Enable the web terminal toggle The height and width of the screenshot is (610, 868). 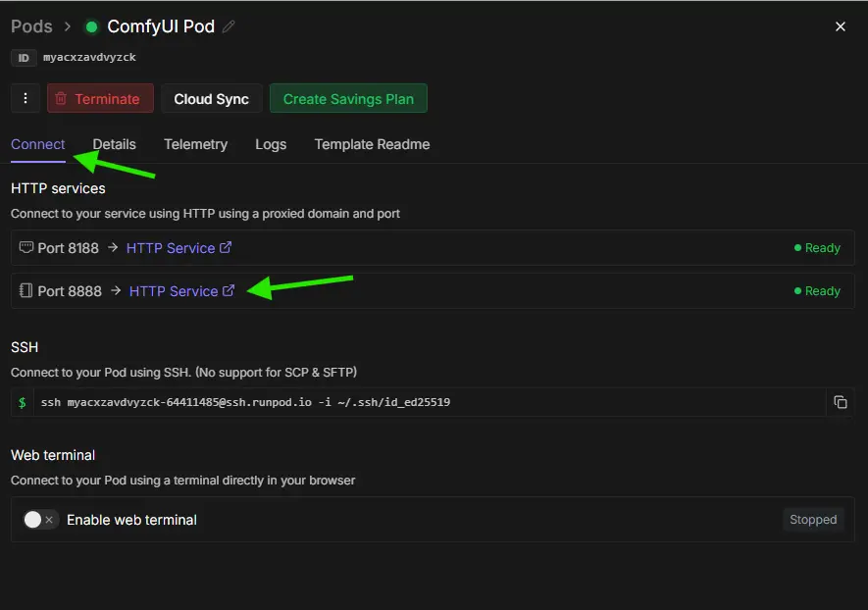coord(40,520)
